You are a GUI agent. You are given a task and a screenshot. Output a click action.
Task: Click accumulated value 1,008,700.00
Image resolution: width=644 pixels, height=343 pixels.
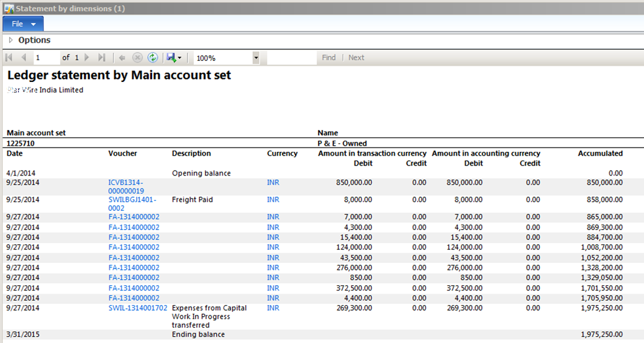point(602,247)
